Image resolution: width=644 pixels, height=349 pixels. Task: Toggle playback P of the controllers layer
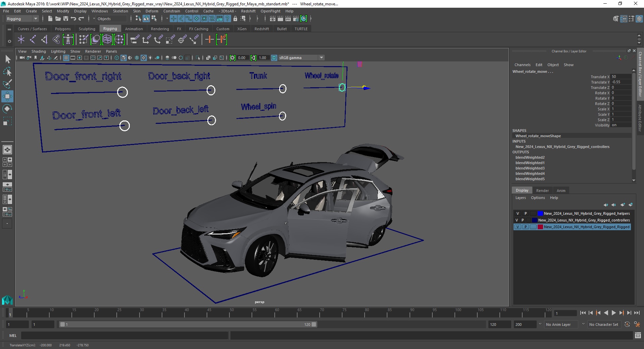(523, 220)
